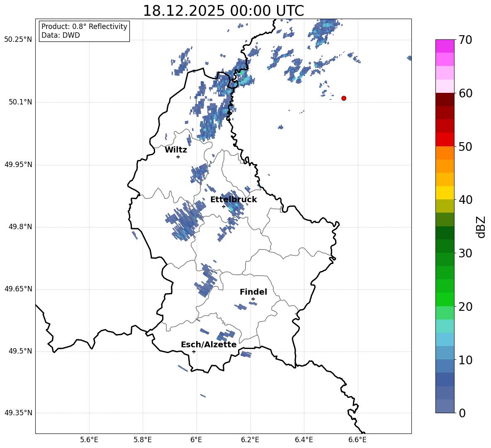491x448 pixels.
Task: Click the 49.65°N latitude label
Action: [x=18, y=289]
